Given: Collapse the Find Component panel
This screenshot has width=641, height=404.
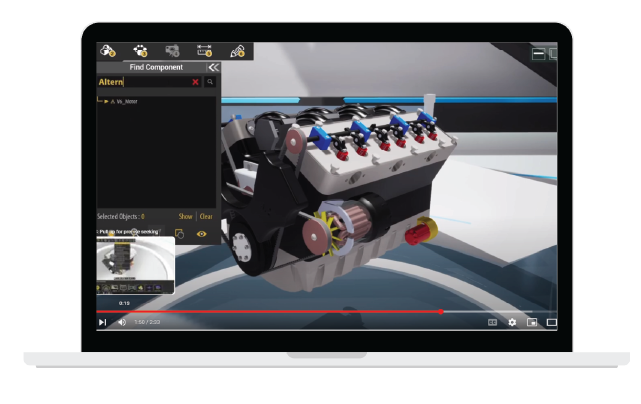Looking at the screenshot, I should pyautogui.click(x=213, y=67).
